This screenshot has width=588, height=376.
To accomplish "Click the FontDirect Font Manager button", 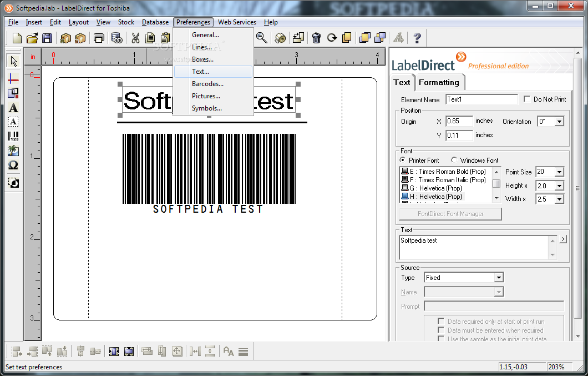I will (x=450, y=214).
